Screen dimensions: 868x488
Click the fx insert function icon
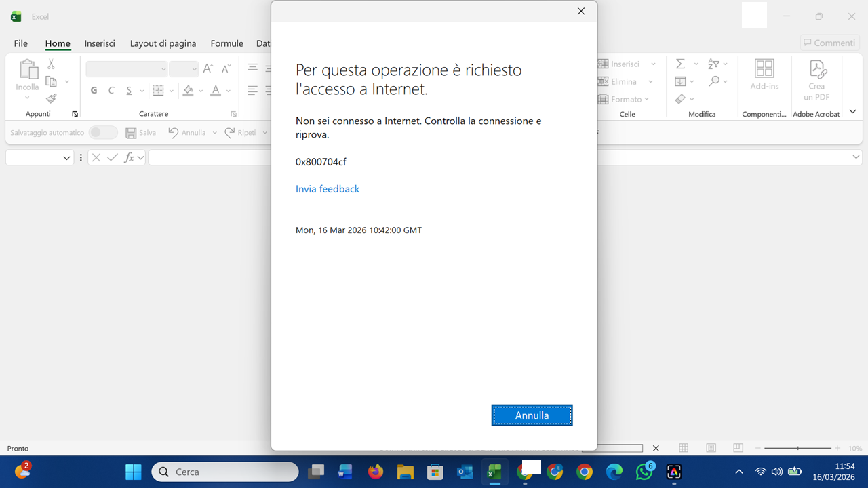point(129,157)
